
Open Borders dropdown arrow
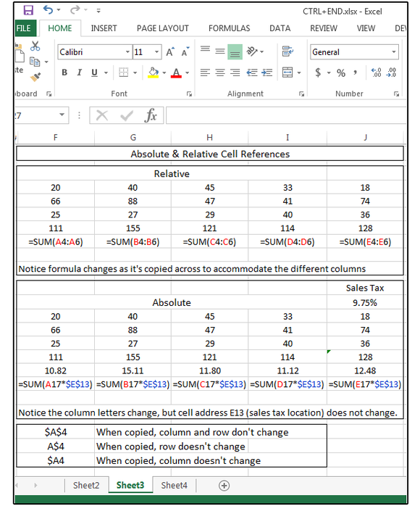[135, 72]
